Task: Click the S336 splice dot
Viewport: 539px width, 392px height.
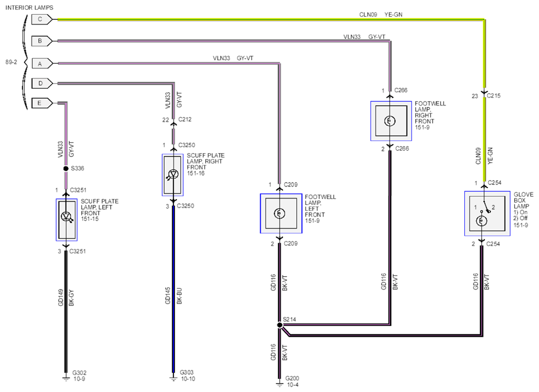Action: pyautogui.click(x=66, y=168)
